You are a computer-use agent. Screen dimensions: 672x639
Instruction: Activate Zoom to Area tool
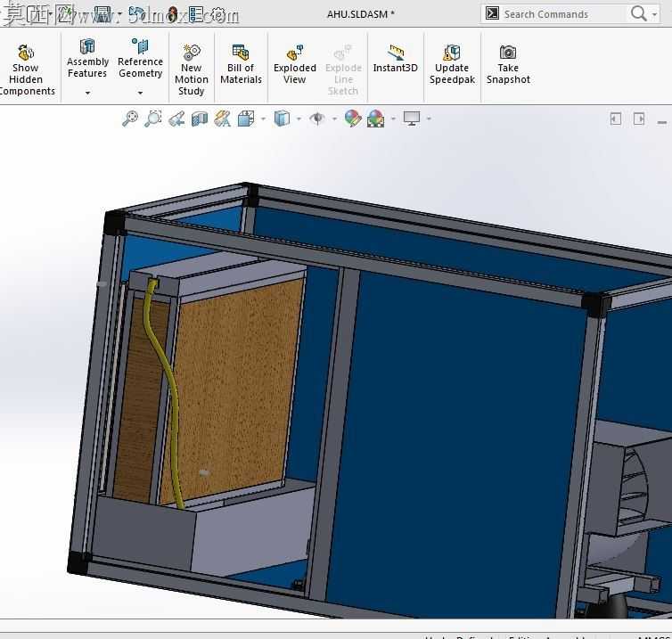(x=153, y=119)
